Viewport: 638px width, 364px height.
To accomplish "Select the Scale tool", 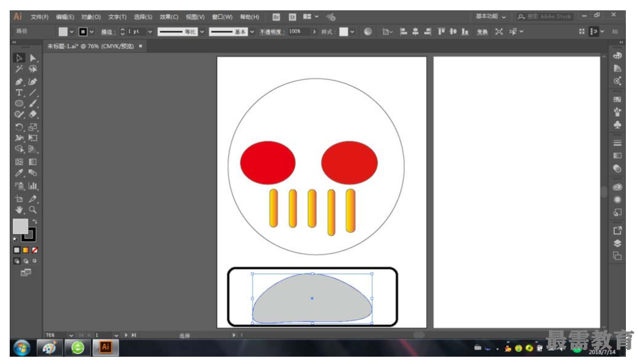I will pos(33,127).
